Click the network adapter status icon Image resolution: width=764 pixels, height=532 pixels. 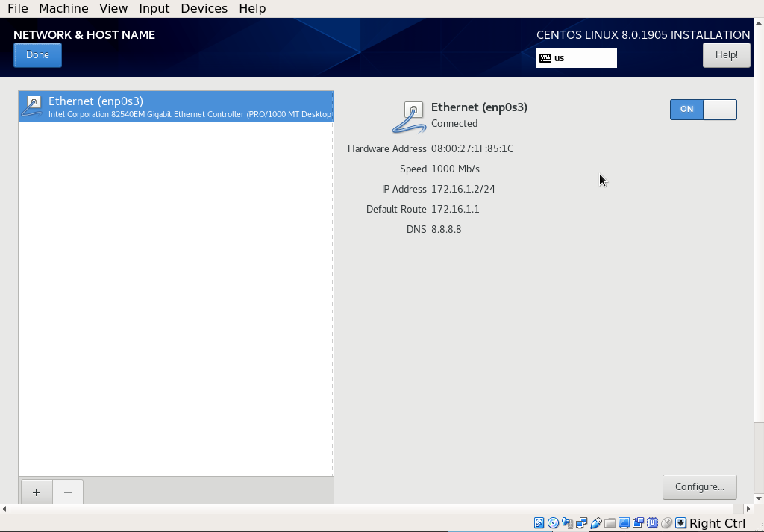582,522
